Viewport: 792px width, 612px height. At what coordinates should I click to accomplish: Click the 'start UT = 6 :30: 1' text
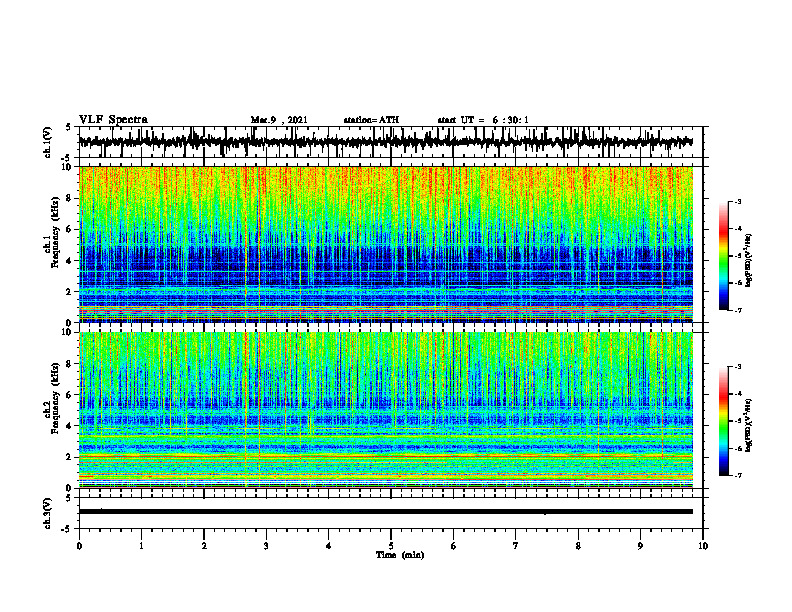point(483,120)
